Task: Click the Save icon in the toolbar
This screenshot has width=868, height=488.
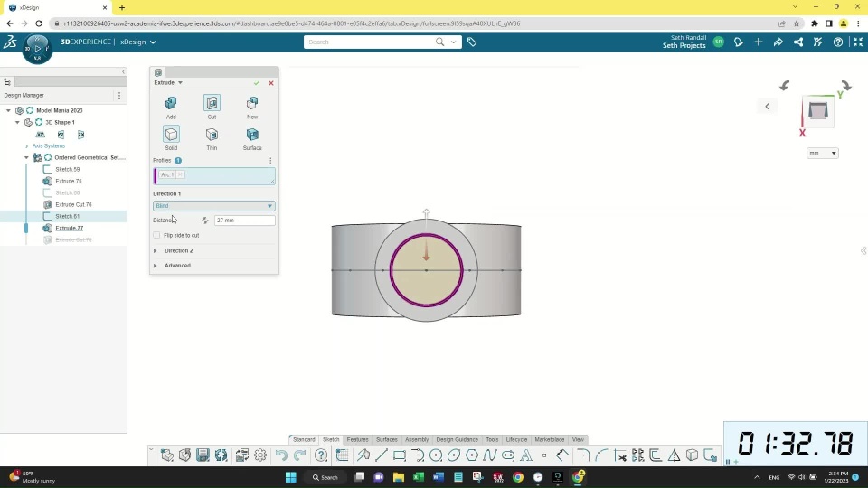Action: click(203, 455)
